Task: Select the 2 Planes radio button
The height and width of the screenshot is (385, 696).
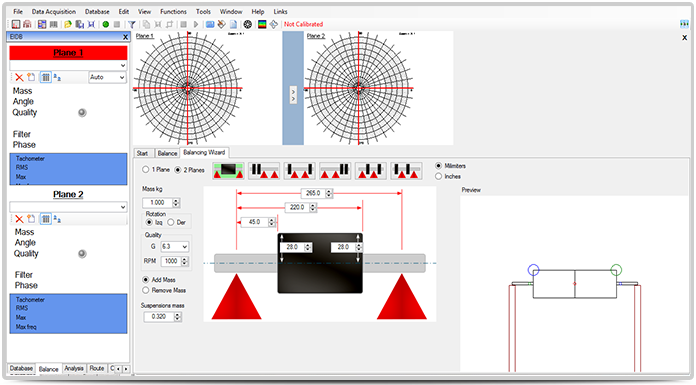Action: coord(178,170)
